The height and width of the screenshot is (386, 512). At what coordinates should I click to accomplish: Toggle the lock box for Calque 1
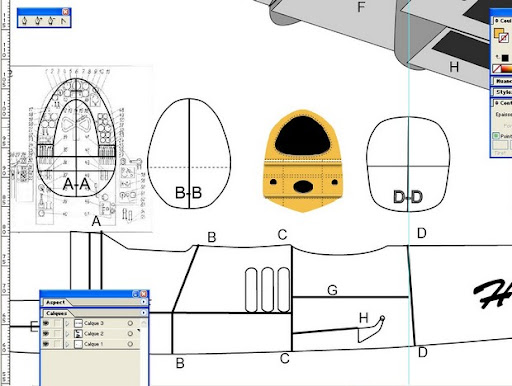click(x=57, y=344)
